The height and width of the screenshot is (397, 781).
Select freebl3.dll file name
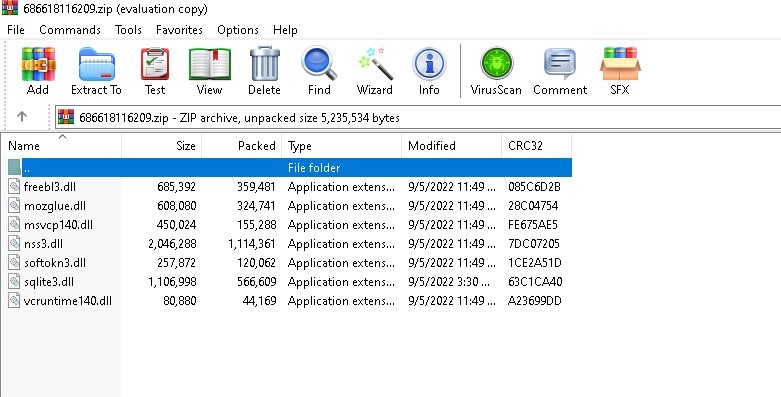[50, 187]
